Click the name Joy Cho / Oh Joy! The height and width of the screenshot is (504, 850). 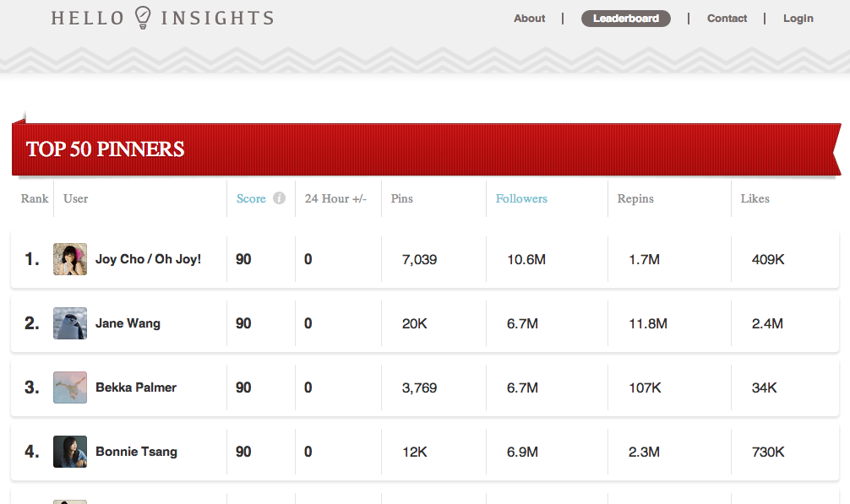pyautogui.click(x=148, y=259)
